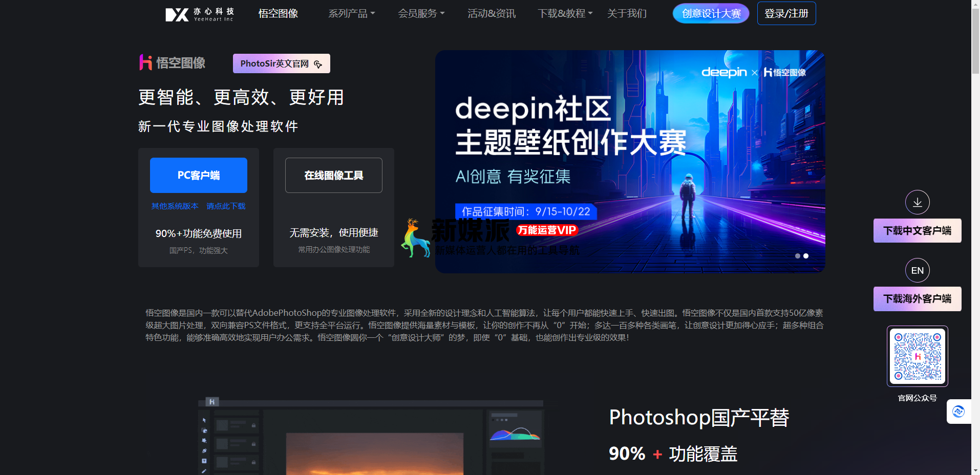Open the official account QR code
Screen dimensions: 980x475
917,356
